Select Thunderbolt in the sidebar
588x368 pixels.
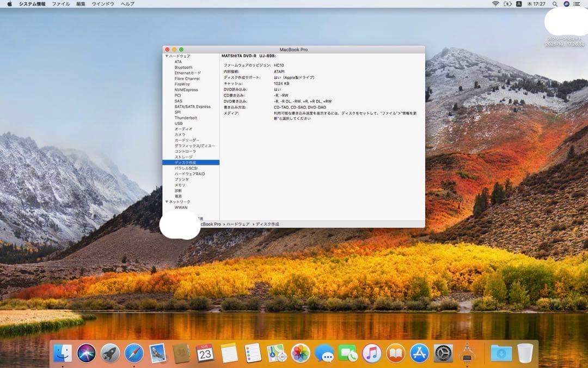point(186,118)
